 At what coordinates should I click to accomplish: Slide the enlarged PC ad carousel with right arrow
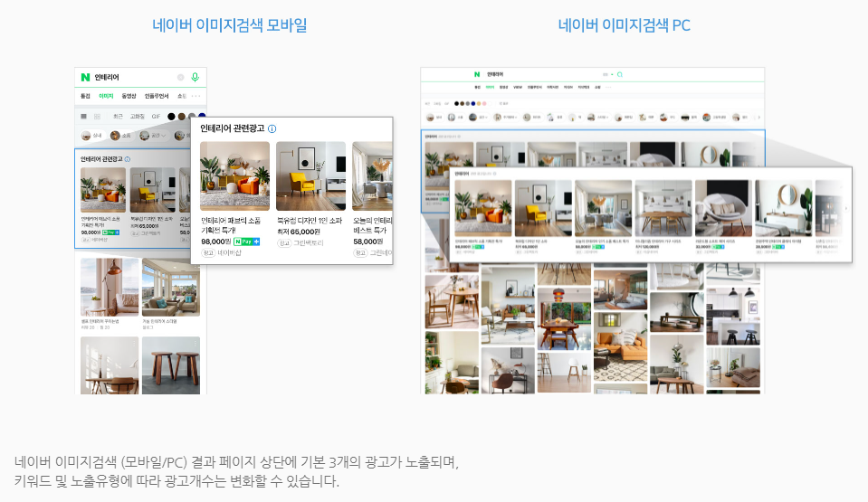[846, 208]
